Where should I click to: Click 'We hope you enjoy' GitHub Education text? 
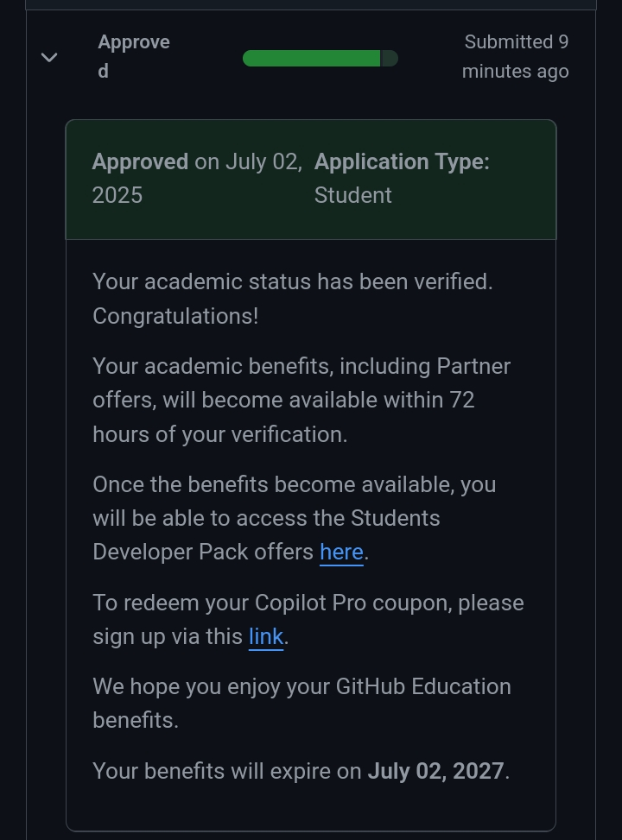(x=301, y=687)
